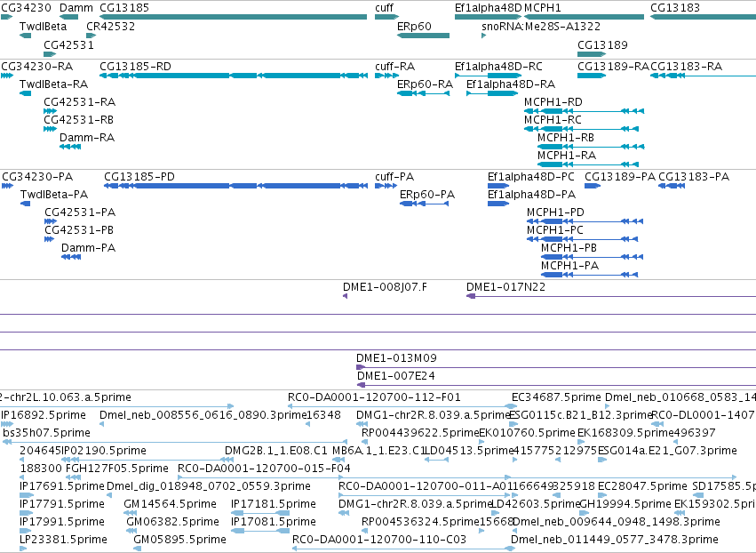756x553 pixels.
Task: Click transcript CG42531-RB
Action: [x=78, y=120]
